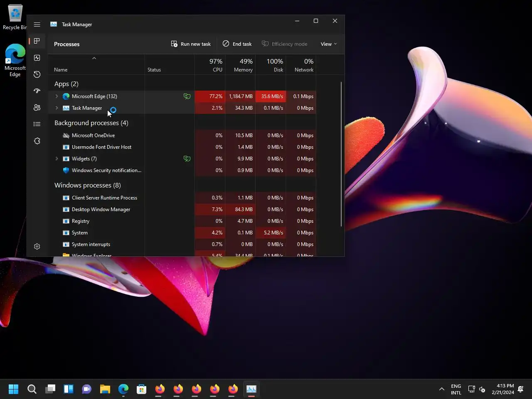Expand the Microsoft Edge (132) process group
The height and width of the screenshot is (399, 532).
pyautogui.click(x=57, y=96)
